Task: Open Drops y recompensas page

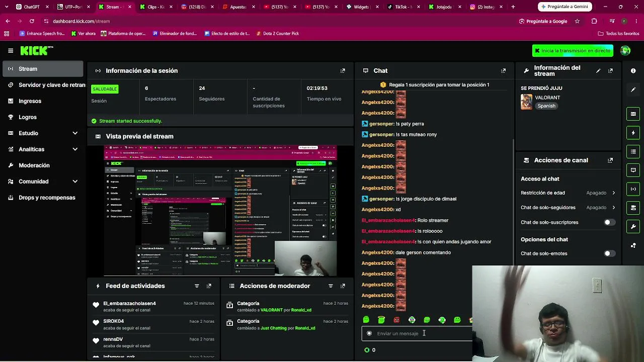Action: click(43, 198)
